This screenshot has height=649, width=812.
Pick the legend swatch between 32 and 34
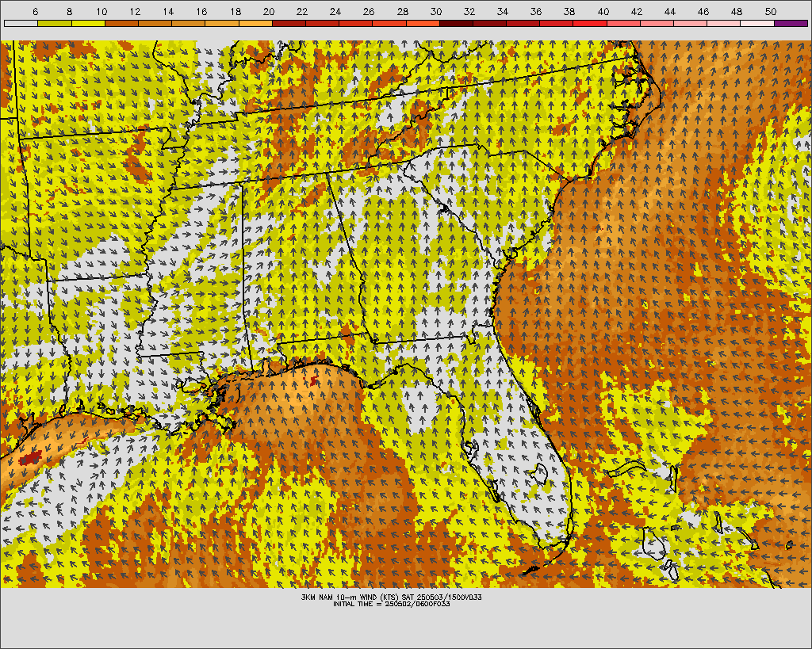pyautogui.click(x=490, y=23)
